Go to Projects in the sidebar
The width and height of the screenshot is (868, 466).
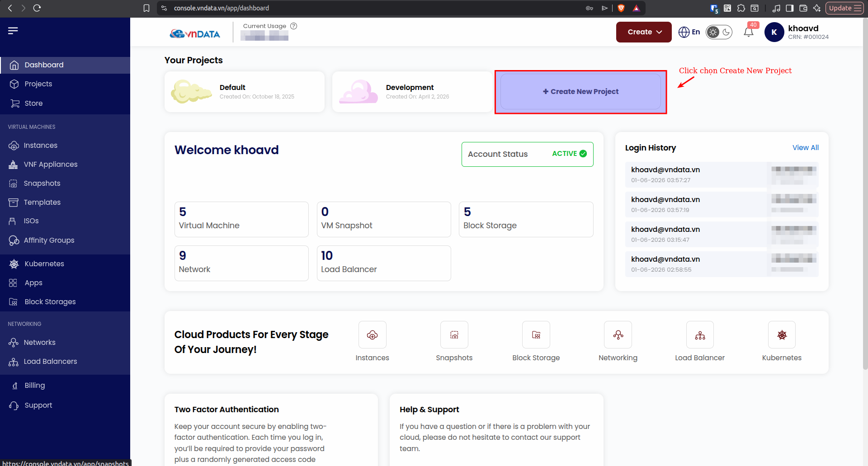tap(65, 84)
